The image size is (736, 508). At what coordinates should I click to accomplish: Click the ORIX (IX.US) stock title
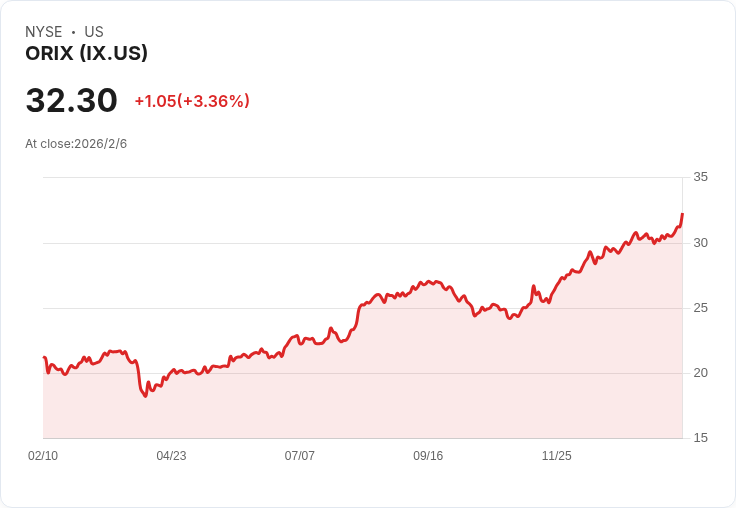[86, 54]
